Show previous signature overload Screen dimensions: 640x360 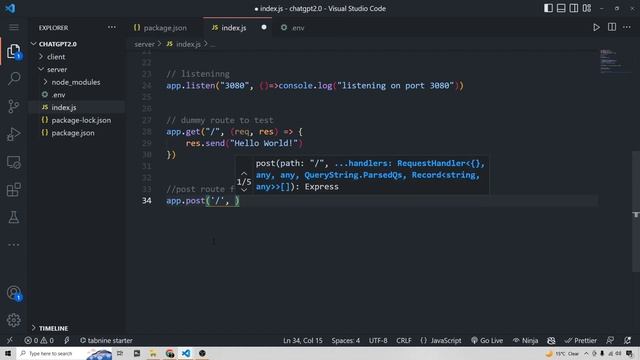point(244,173)
